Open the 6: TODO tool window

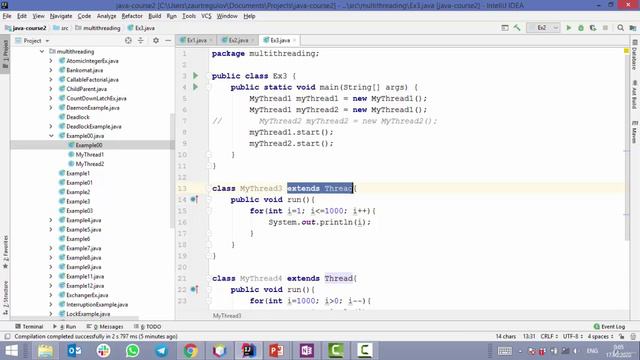coord(147,327)
